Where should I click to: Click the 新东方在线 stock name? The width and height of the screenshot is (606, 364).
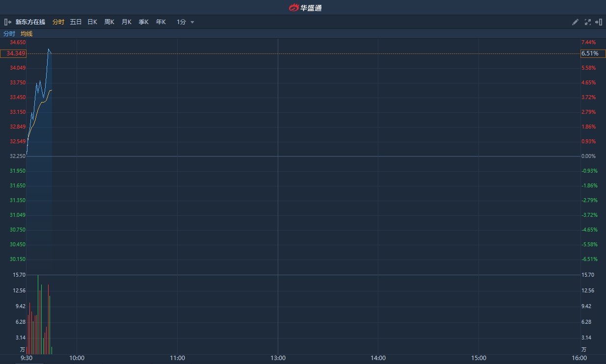tap(30, 22)
